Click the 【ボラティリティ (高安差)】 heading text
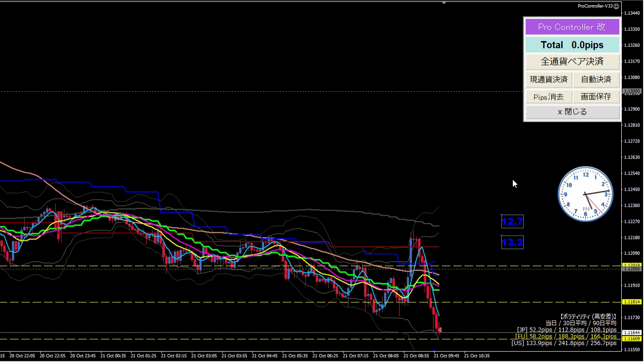Screen dimensions: 644x362 [588, 316]
